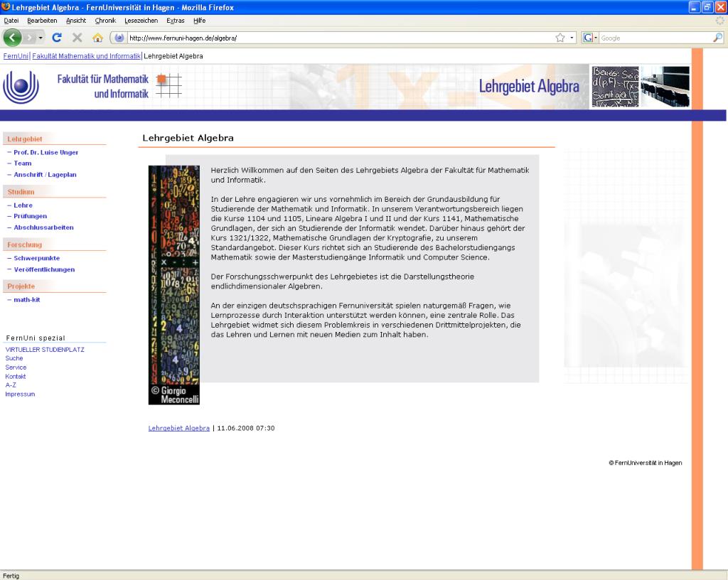728x580 pixels.
Task: Open the A-Z index link
Action: (x=11, y=385)
